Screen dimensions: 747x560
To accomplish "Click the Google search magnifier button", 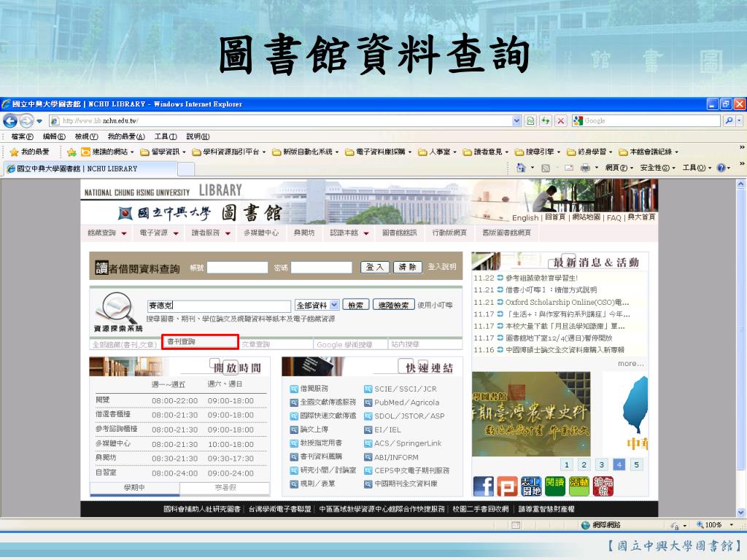I will pyautogui.click(x=729, y=121).
